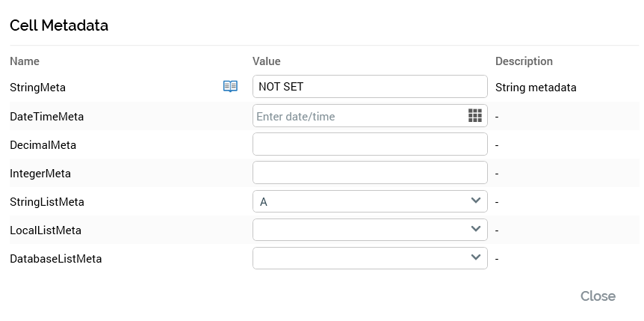
Task: Click the Value column header
Action: pos(267,61)
